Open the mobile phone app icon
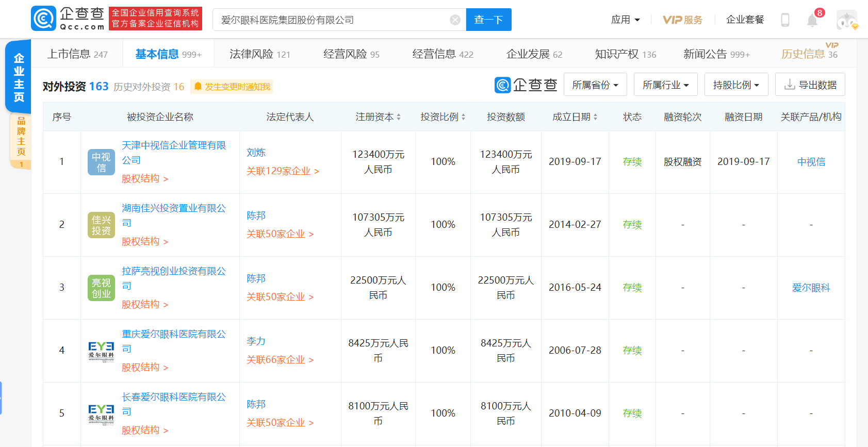 785,20
